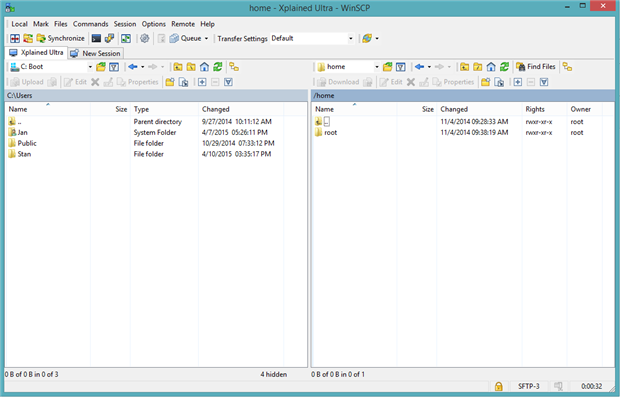Click Root Directory icon in remote panel

(x=478, y=67)
